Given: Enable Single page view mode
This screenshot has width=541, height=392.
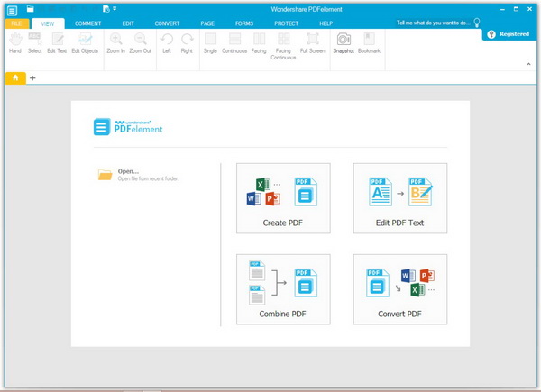Looking at the screenshot, I should [x=210, y=42].
